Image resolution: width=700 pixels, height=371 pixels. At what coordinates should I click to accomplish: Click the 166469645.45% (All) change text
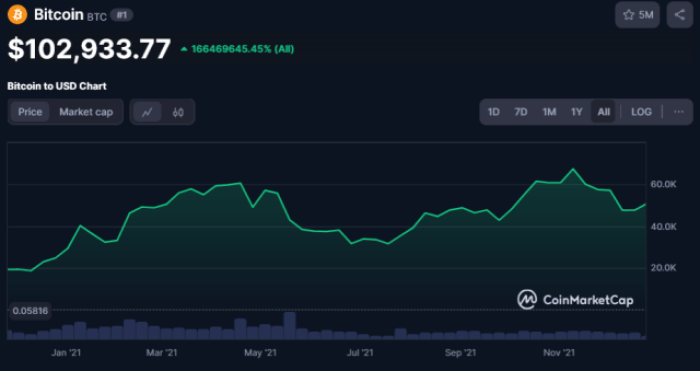point(242,49)
